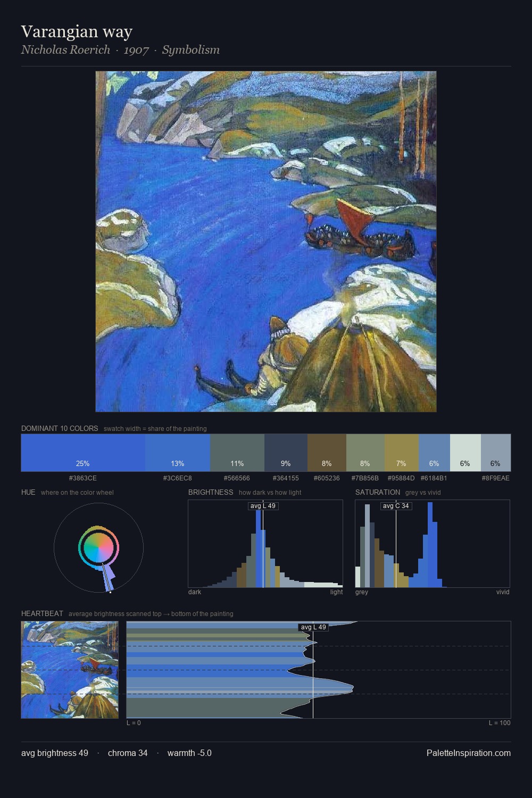Open the PaletteInspiration.com link
The image size is (532, 798).
[468, 753]
